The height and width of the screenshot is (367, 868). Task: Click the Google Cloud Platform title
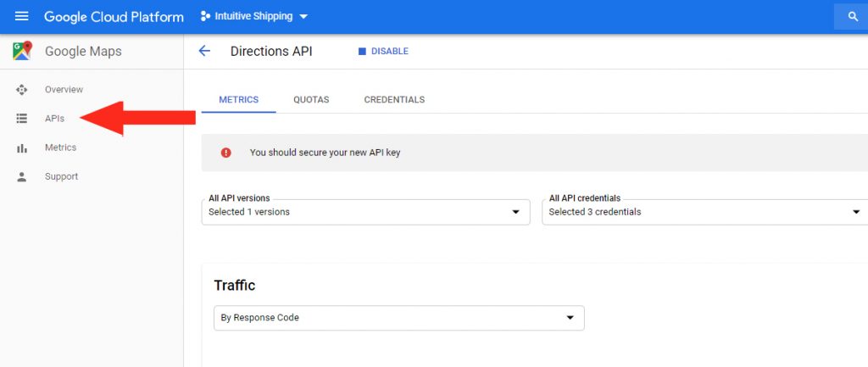[114, 17]
